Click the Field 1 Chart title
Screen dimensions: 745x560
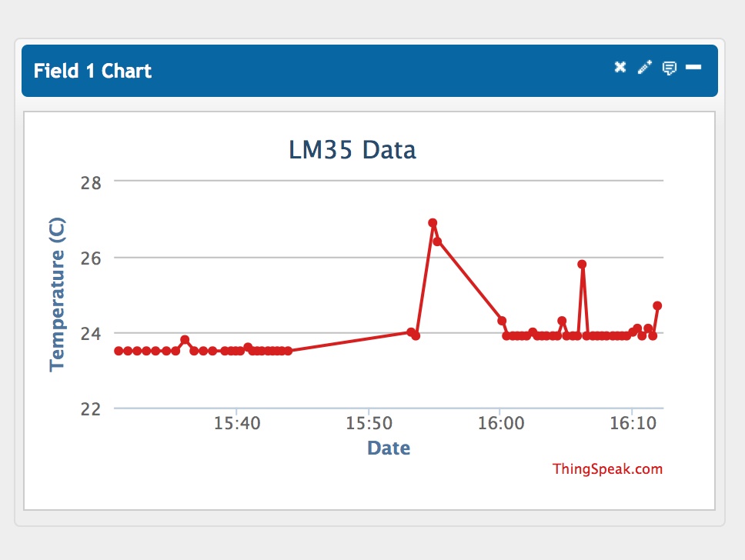[x=92, y=71]
